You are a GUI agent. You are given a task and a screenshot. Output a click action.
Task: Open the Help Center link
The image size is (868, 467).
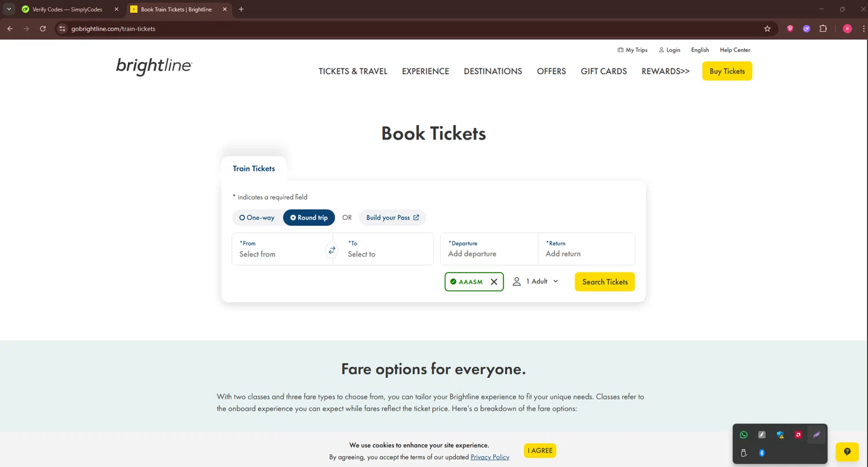coord(735,50)
